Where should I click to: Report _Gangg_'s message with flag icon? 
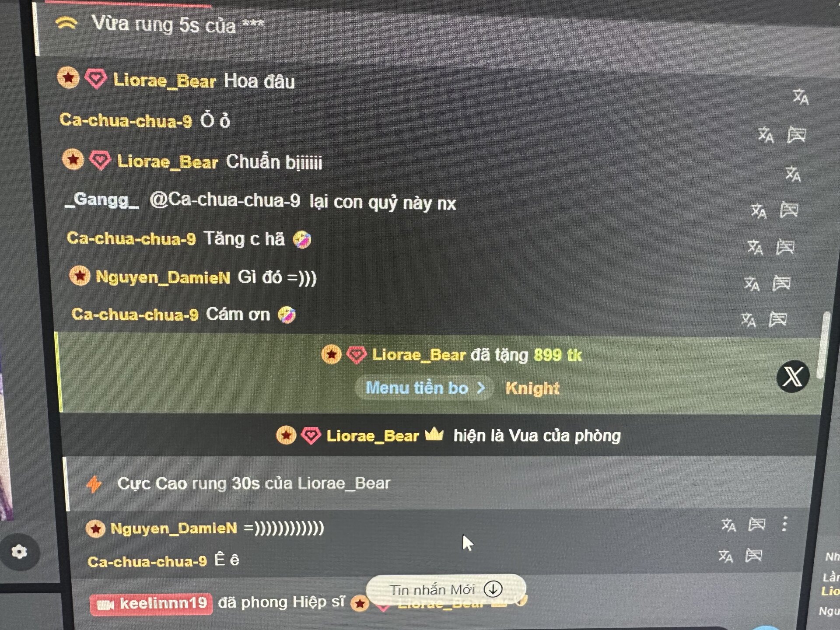[789, 210]
